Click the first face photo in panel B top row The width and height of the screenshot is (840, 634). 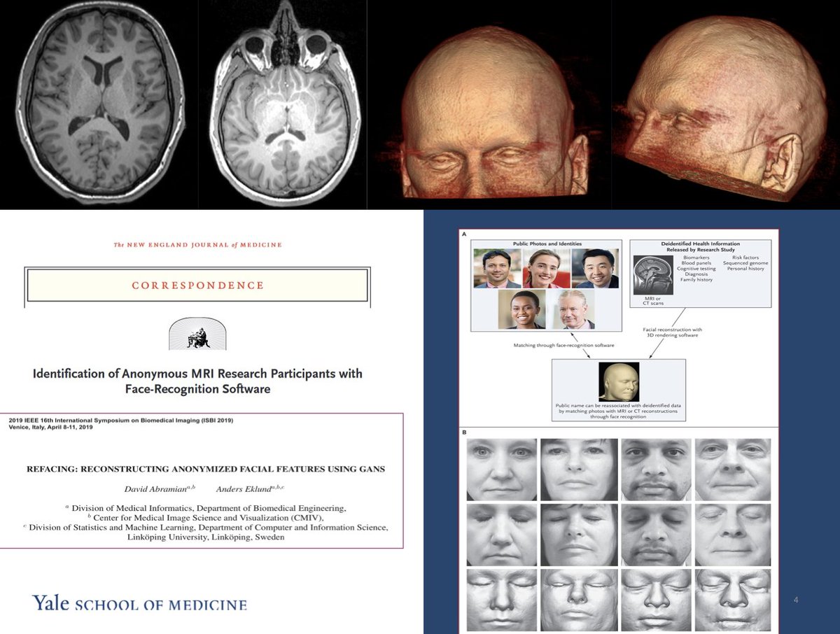501,470
